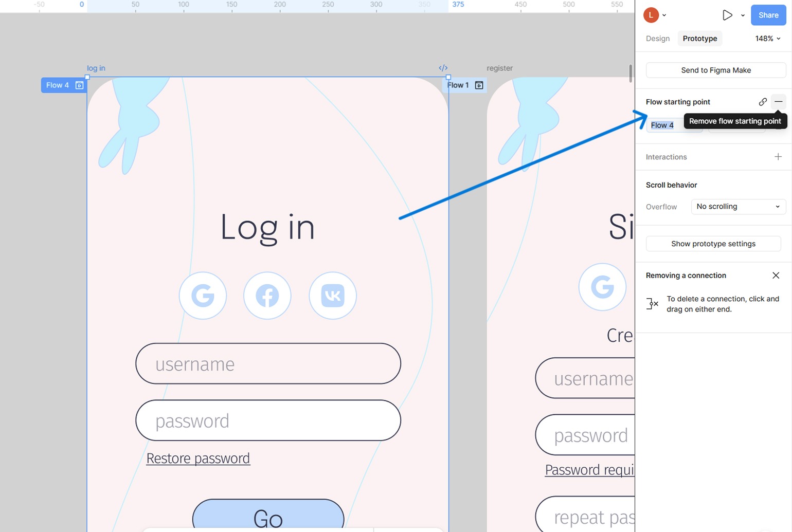Remove flow starting point minus icon
The height and width of the screenshot is (532, 792).
[778, 102]
